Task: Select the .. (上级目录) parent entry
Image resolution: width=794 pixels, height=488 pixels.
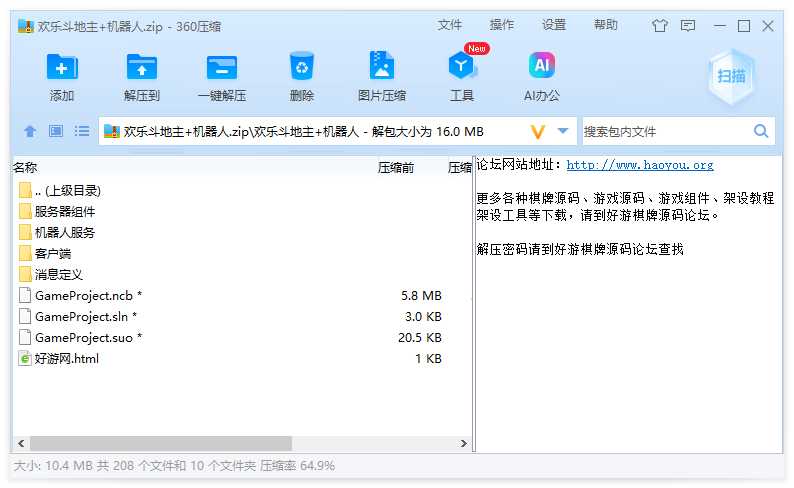Action: tap(60, 190)
